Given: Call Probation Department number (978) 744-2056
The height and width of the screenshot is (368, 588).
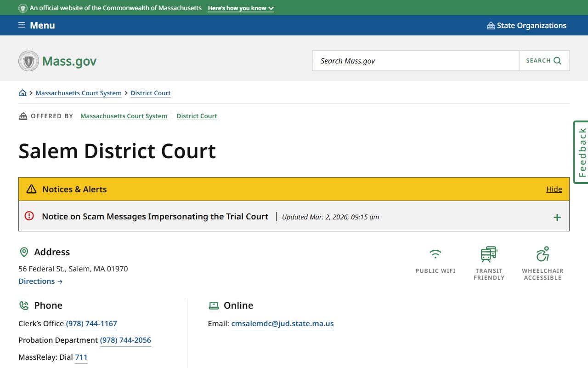Looking at the screenshot, I should click(x=125, y=340).
